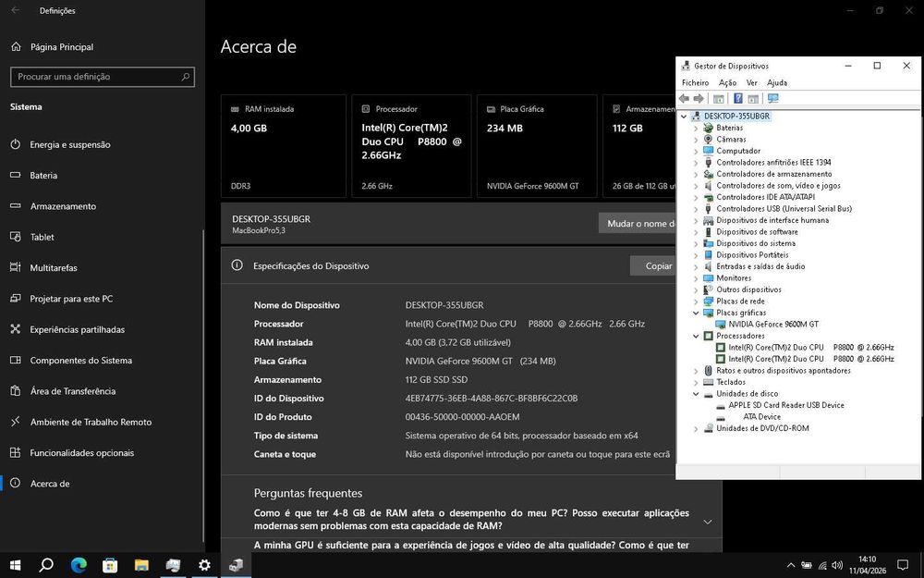Click the Ratos mouse icon in Device Manager
The width and height of the screenshot is (924, 578).
click(709, 371)
